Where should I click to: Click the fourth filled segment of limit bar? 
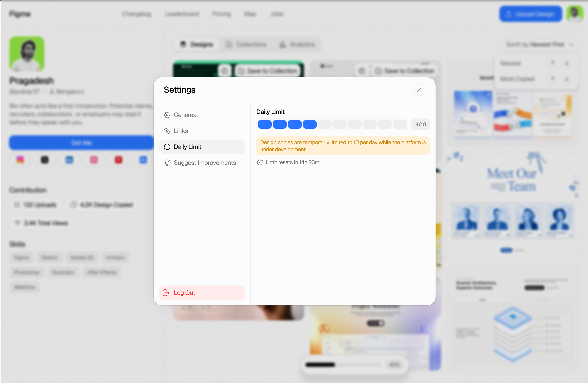coord(310,124)
